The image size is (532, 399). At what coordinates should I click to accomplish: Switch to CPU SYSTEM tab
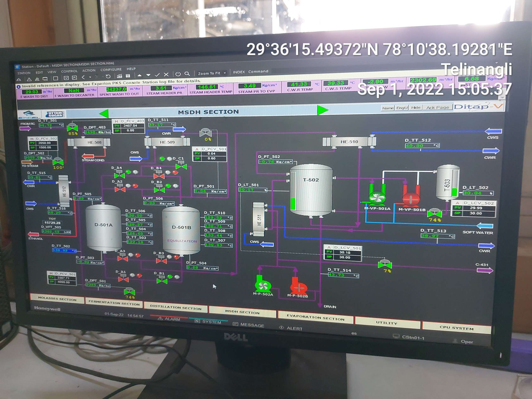click(x=456, y=328)
